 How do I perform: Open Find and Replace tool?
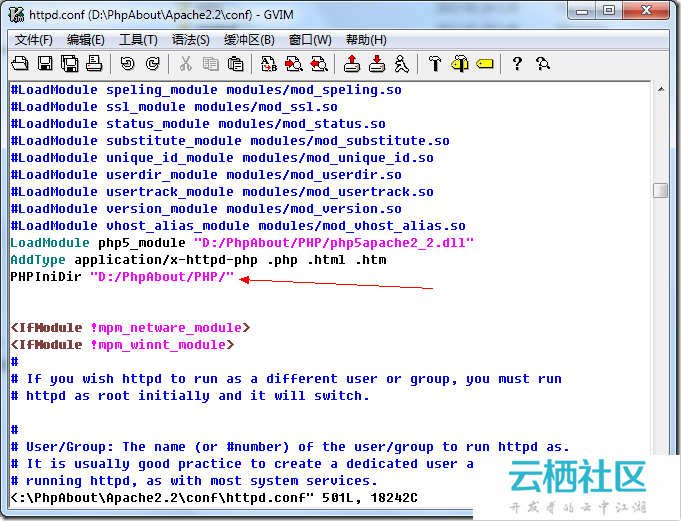click(x=269, y=64)
